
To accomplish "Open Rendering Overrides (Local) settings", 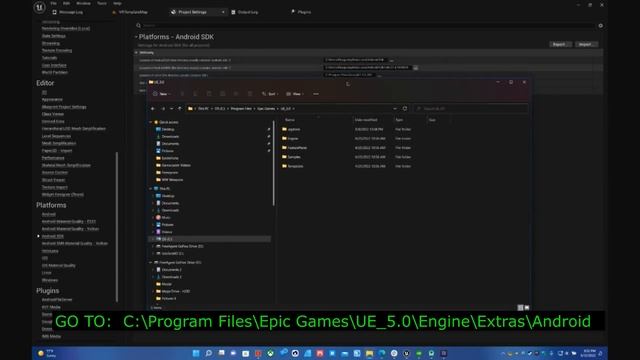I will click(66, 29).
